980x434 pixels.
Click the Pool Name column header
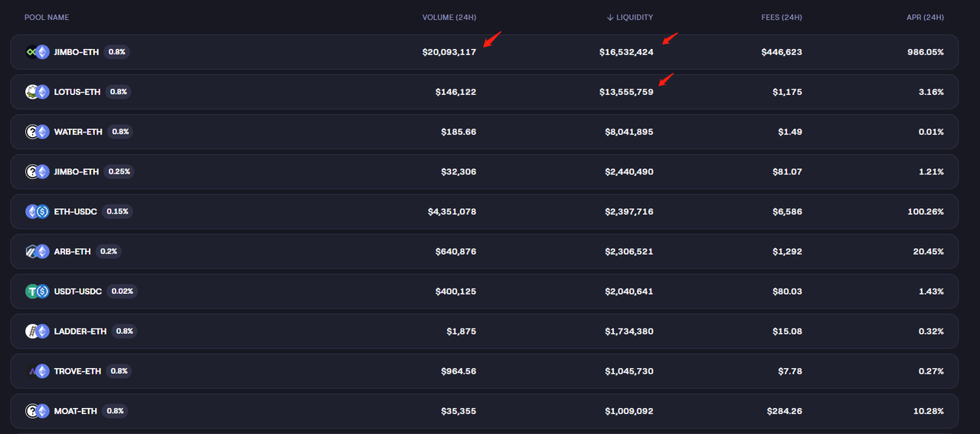coord(47,18)
